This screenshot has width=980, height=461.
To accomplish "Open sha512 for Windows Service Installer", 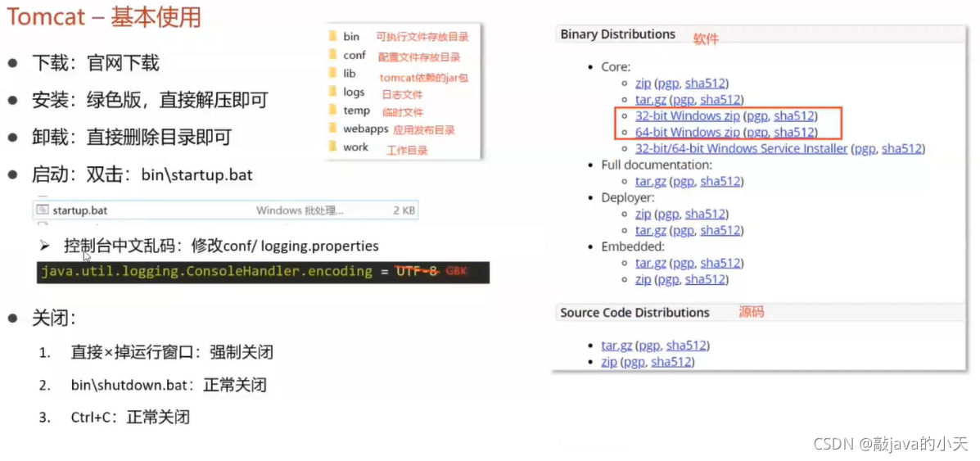I will point(901,148).
